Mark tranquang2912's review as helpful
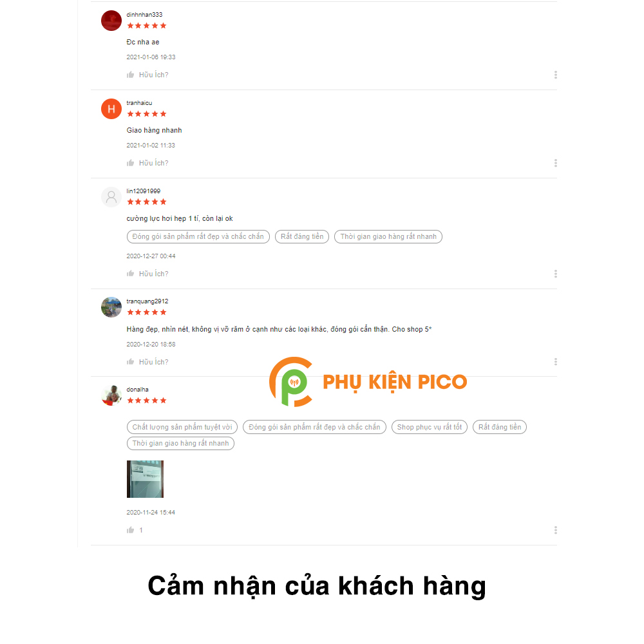The image size is (644, 644). tap(130, 362)
